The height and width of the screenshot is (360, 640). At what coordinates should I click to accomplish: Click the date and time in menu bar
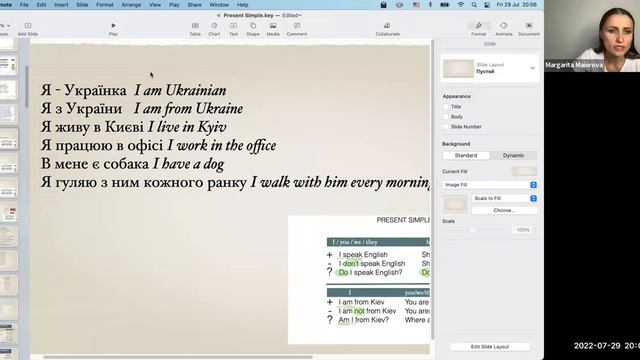tap(516, 5)
